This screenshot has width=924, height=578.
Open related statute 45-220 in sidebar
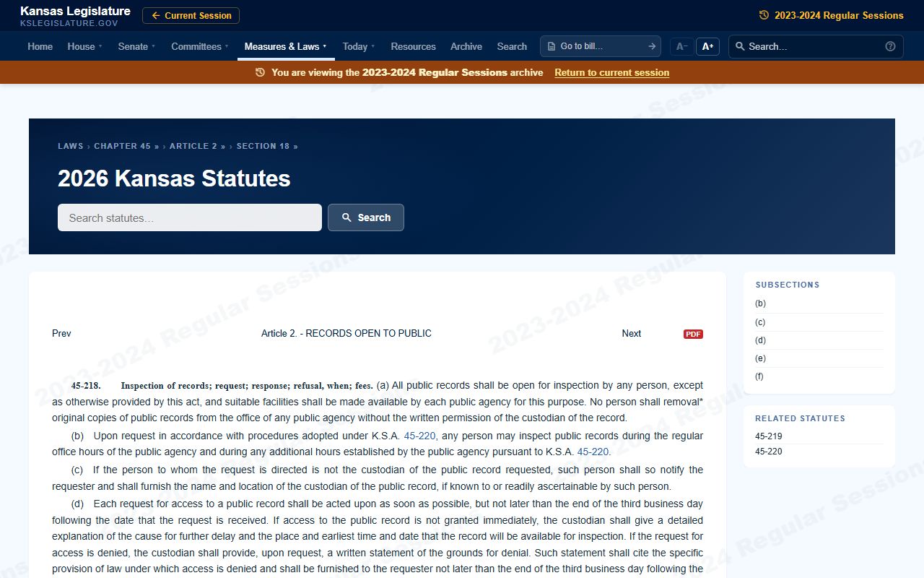pyautogui.click(x=769, y=452)
